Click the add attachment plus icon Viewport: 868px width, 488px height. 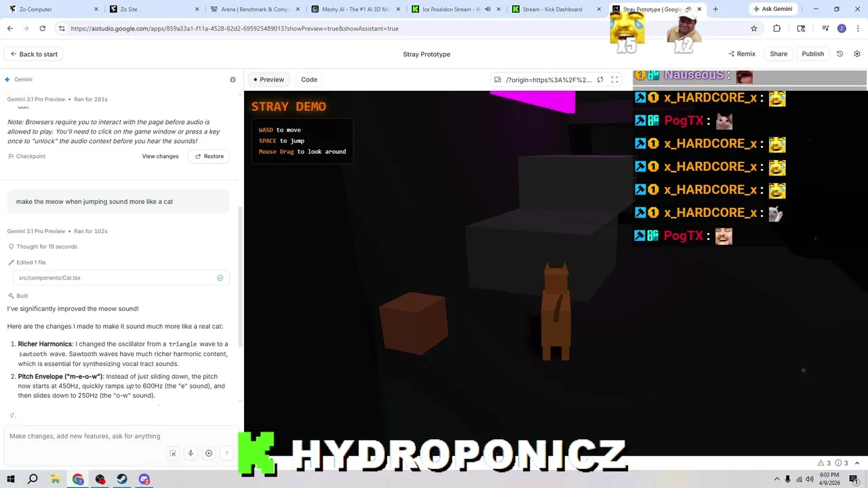tap(209, 453)
